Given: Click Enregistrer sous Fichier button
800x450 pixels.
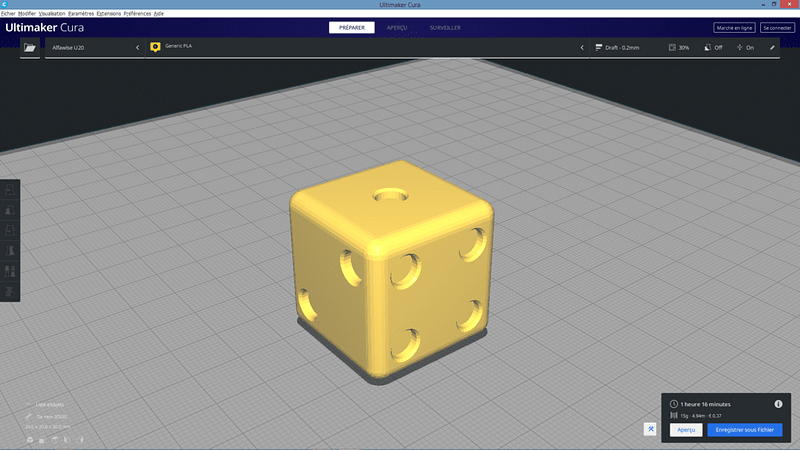Looking at the screenshot, I should [x=744, y=430].
